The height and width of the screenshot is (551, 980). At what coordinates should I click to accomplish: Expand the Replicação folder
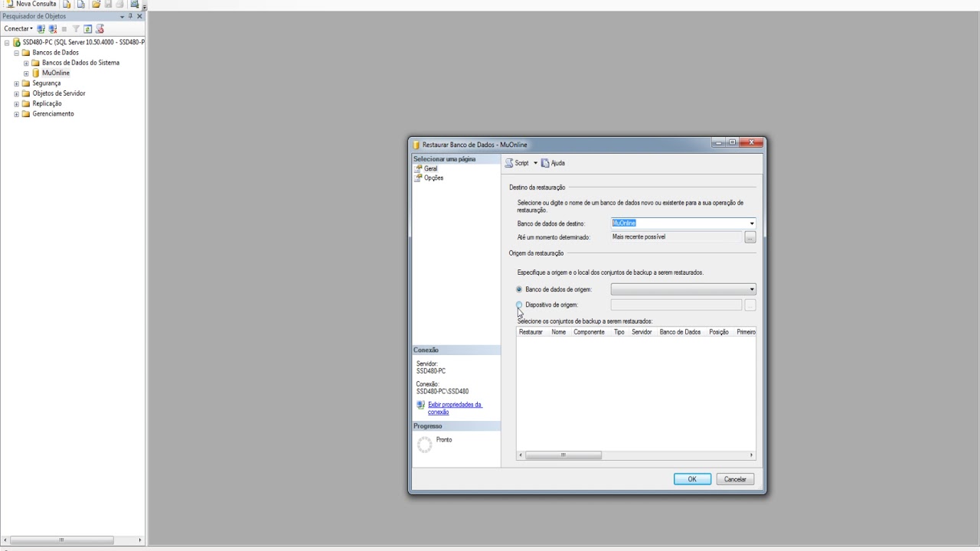[x=16, y=104]
